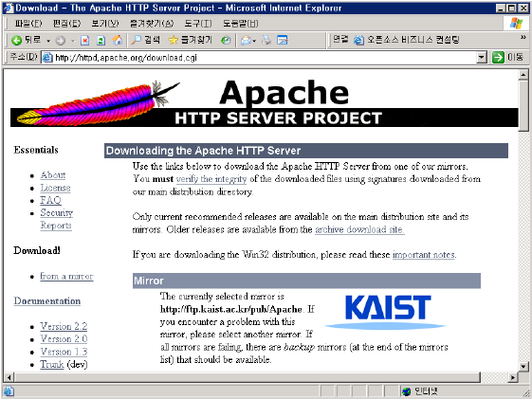
Task: Click the Go green arrow button
Action: [x=498, y=57]
